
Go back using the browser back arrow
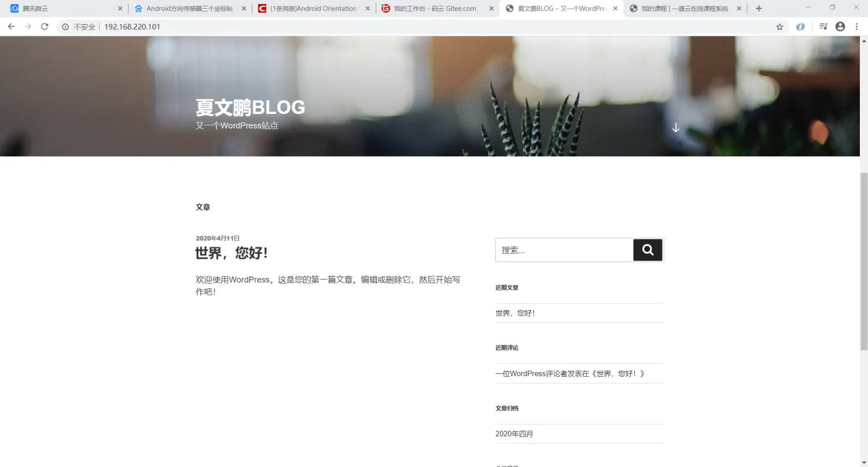pyautogui.click(x=11, y=27)
